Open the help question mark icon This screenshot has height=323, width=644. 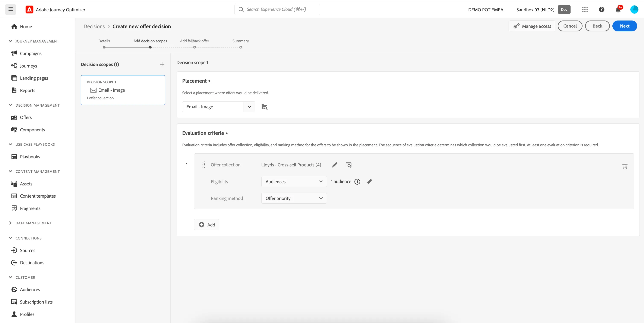point(602,10)
